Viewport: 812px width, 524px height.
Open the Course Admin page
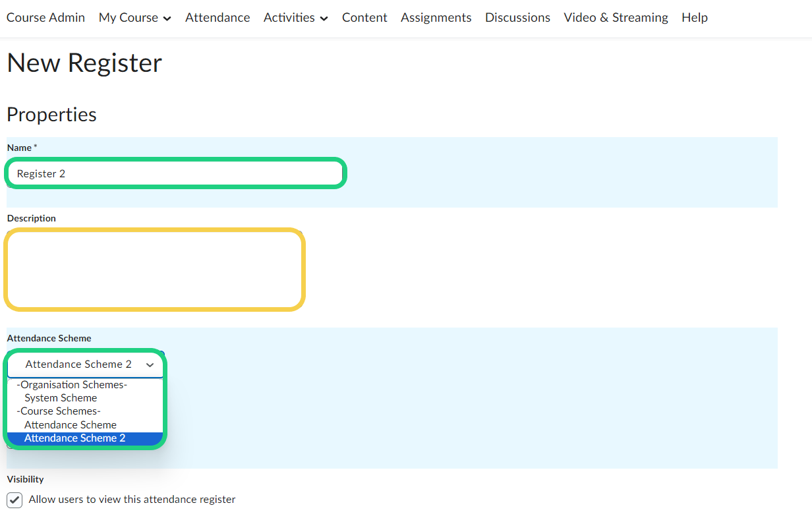click(45, 18)
